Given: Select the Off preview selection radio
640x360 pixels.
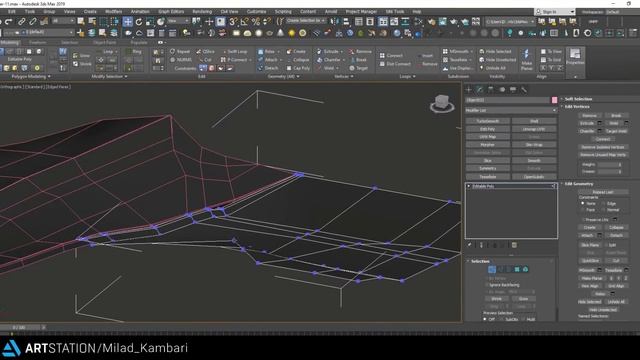Looking at the screenshot, I should [485, 319].
